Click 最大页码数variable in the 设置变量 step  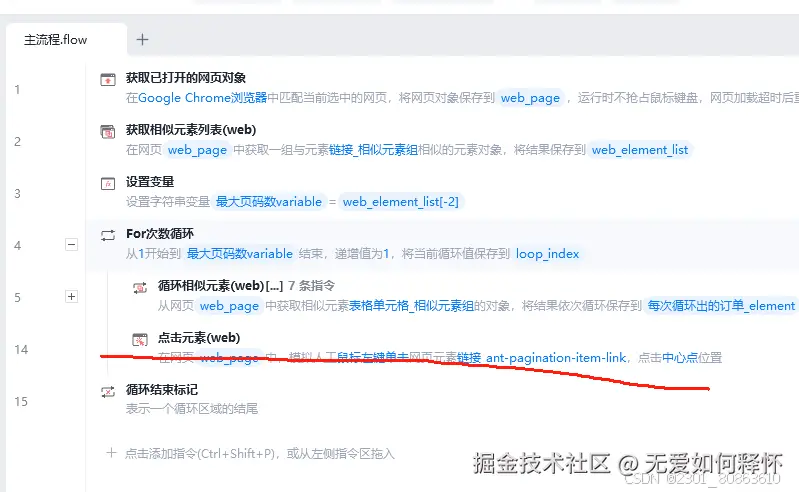269,202
